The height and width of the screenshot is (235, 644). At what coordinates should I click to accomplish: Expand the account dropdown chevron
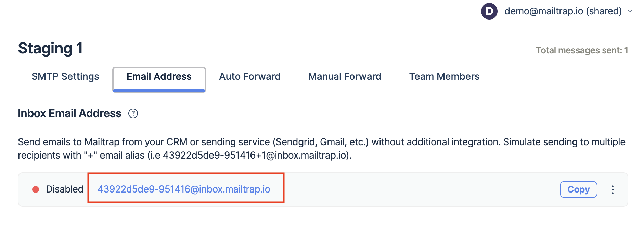pyautogui.click(x=630, y=11)
